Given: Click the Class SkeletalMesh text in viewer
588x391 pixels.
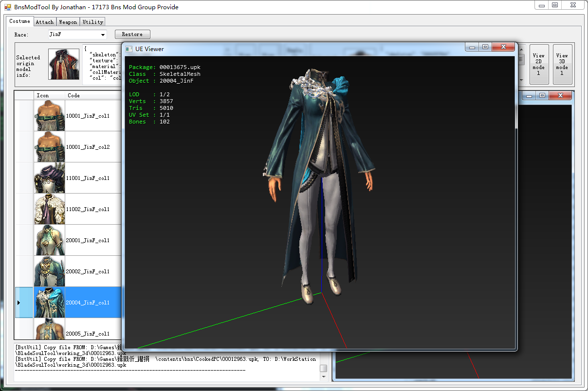Looking at the screenshot, I should pyautogui.click(x=165, y=74).
